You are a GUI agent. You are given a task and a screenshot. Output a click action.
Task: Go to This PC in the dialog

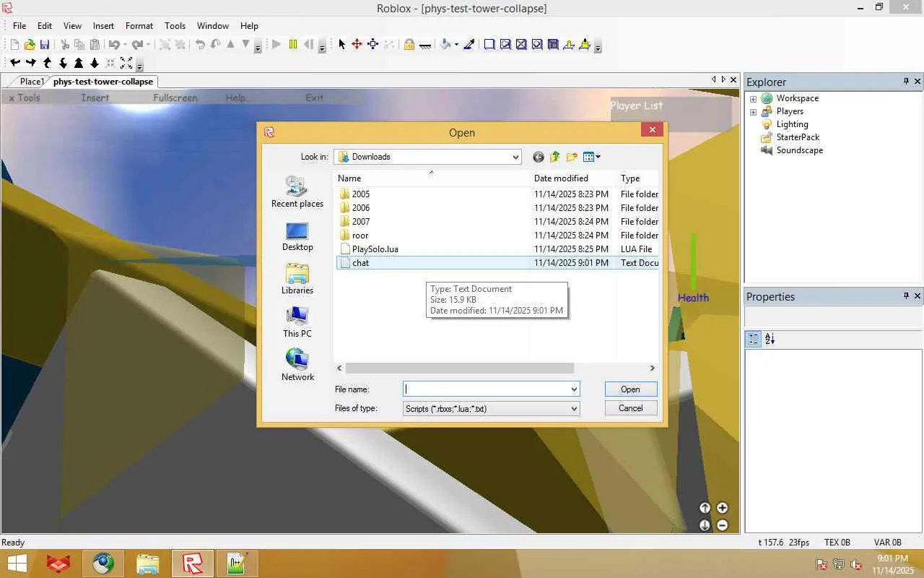point(297,322)
